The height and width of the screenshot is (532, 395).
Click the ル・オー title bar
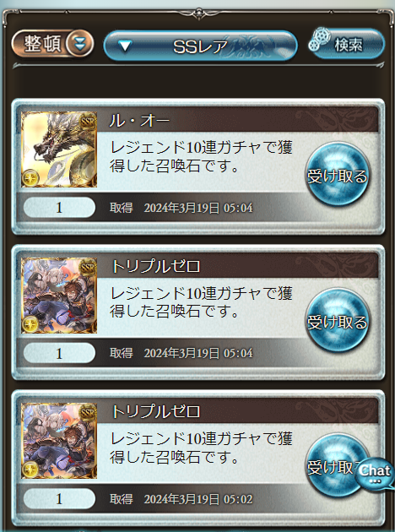point(237,121)
